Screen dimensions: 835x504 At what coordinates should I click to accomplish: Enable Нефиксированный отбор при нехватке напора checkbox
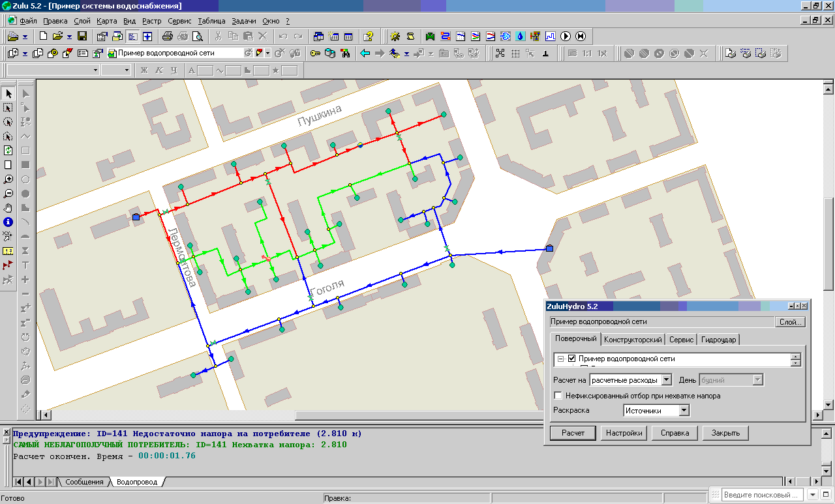[x=558, y=396]
